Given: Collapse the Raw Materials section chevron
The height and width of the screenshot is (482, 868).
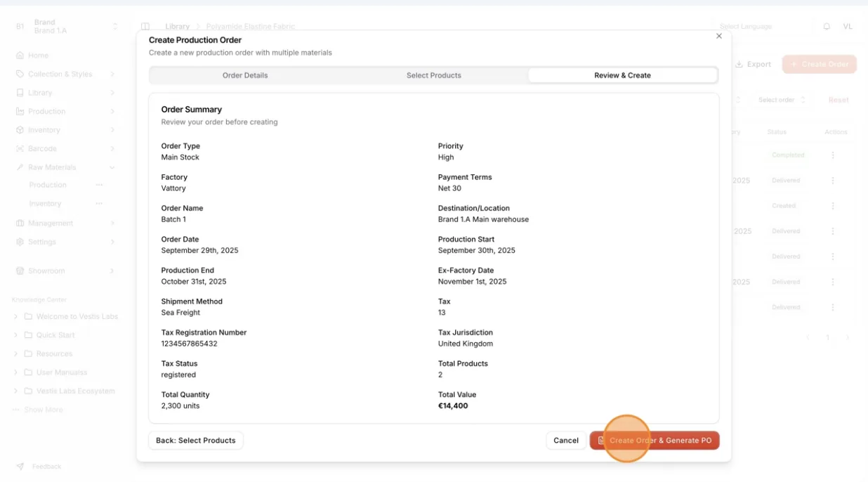Looking at the screenshot, I should click(x=112, y=167).
